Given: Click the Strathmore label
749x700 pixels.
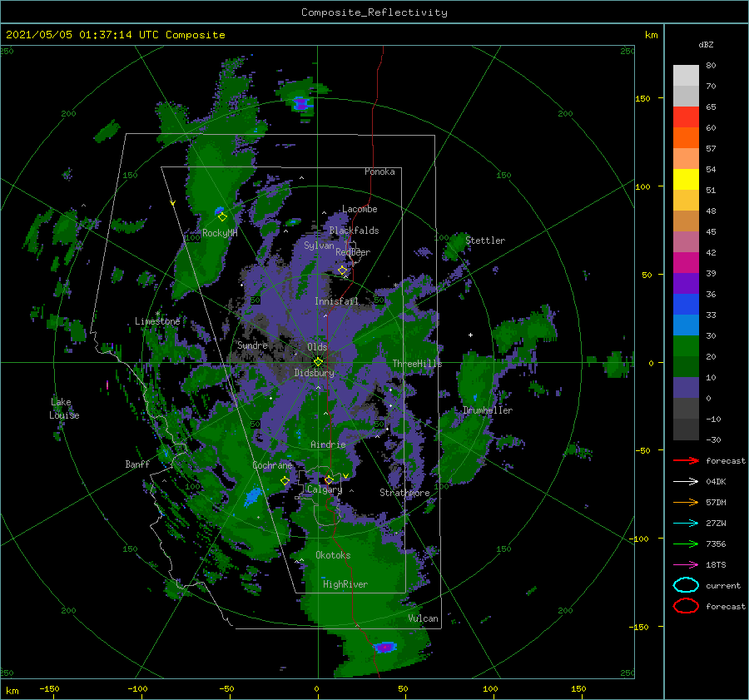Looking at the screenshot, I should point(404,493).
